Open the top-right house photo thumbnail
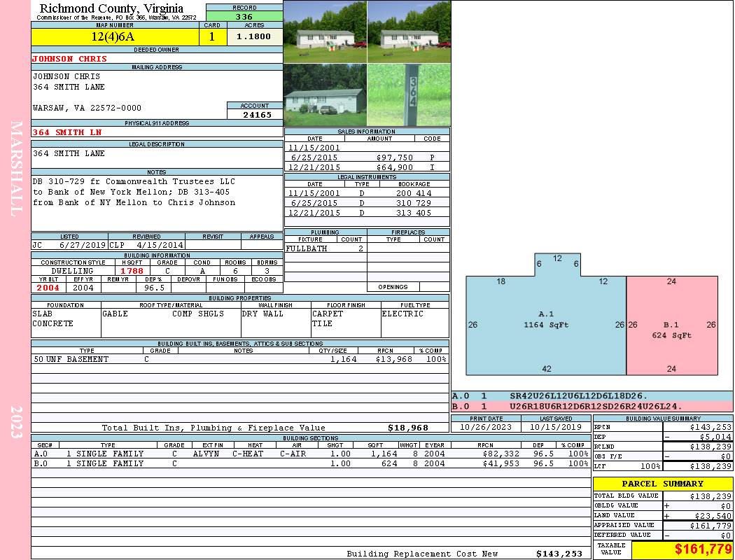The height and width of the screenshot is (560, 735). tap(409, 32)
